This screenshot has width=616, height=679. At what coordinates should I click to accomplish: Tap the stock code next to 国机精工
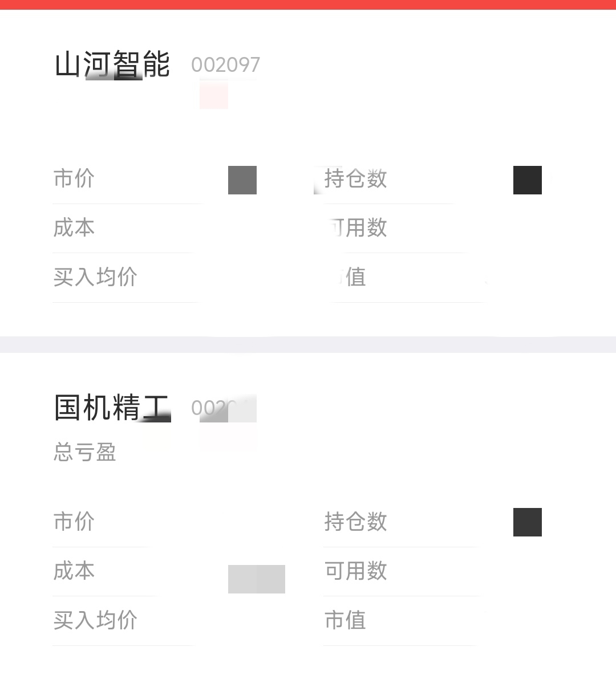tap(224, 408)
